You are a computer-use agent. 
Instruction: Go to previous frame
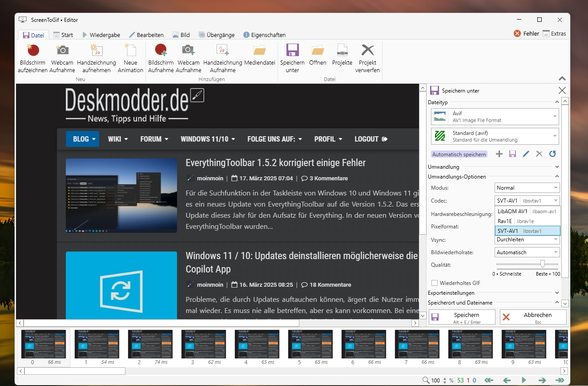point(506,380)
